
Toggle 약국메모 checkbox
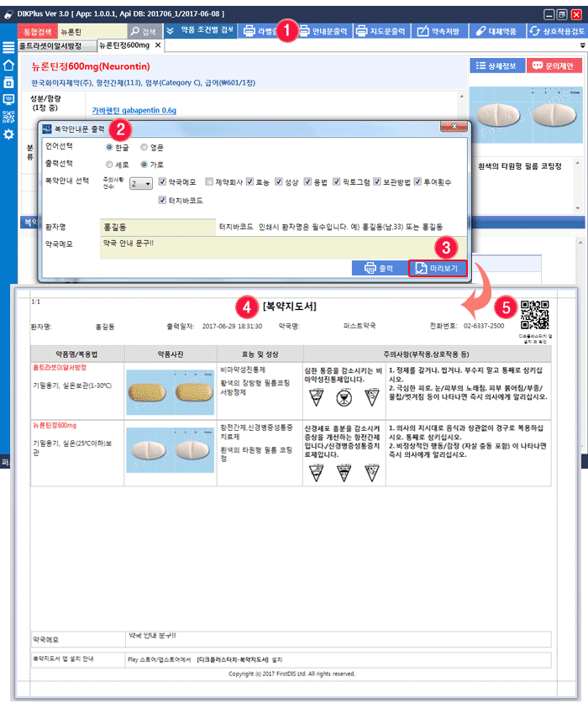[162, 181]
